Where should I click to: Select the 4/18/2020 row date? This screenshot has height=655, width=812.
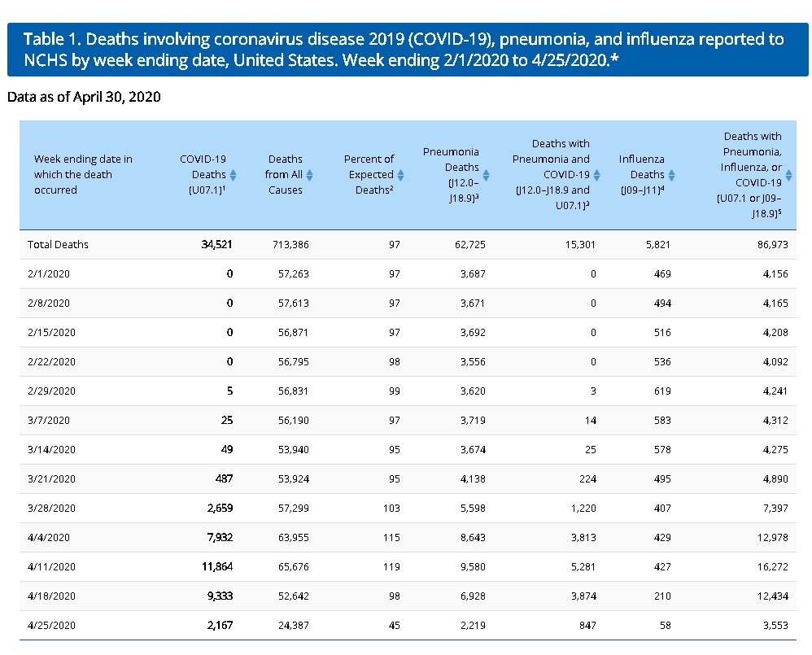click(x=51, y=596)
